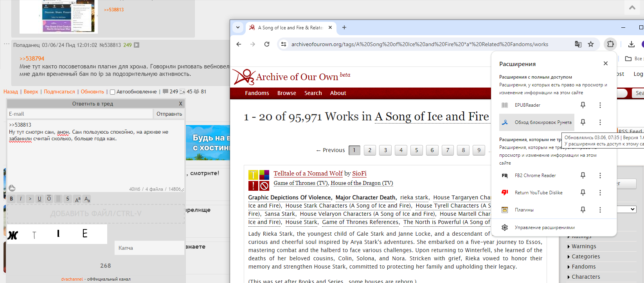Click the ДОБАВИТЬ ФАЙЛ/CTRL-V upload area
Screen dimensions: 644x283
(96, 214)
